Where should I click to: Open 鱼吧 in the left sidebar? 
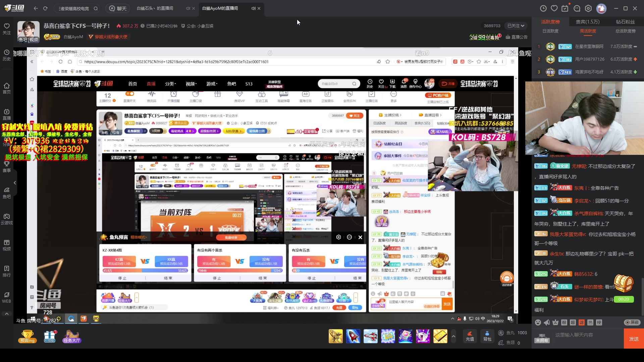coord(7,193)
